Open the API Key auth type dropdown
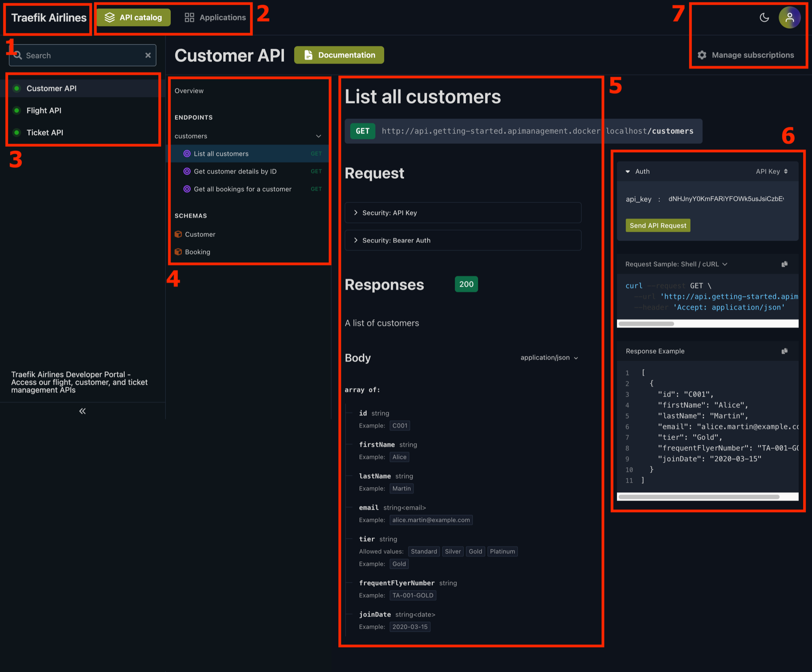The width and height of the screenshot is (812, 672). click(x=772, y=171)
